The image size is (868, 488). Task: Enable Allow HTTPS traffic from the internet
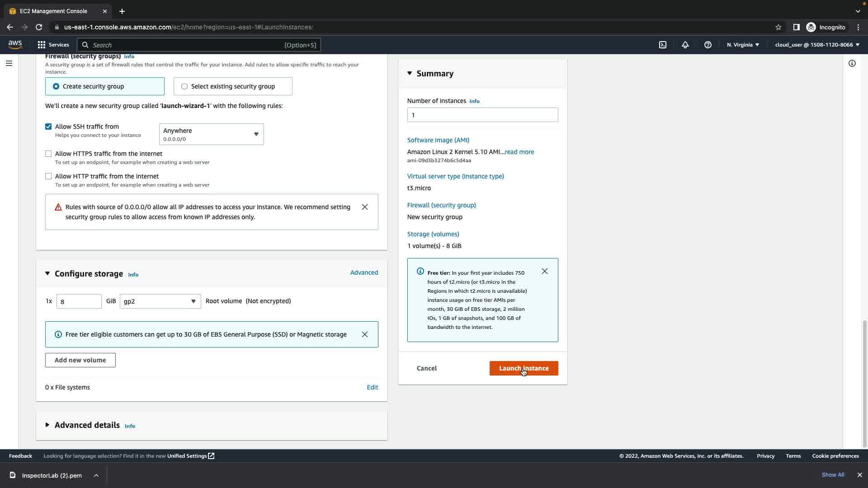48,154
